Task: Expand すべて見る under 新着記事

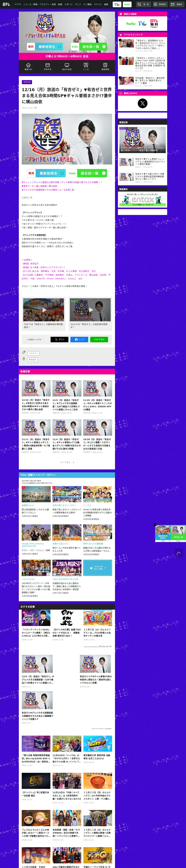Action: click(x=67, y=462)
